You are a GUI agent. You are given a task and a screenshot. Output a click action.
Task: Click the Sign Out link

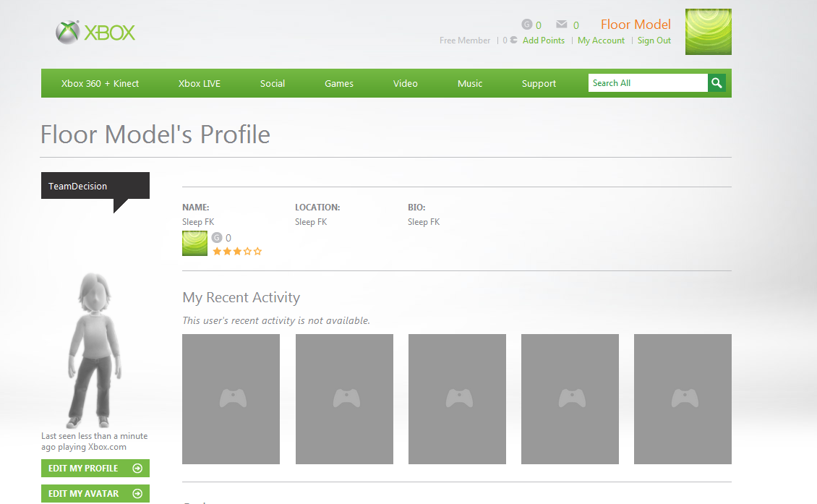654,40
